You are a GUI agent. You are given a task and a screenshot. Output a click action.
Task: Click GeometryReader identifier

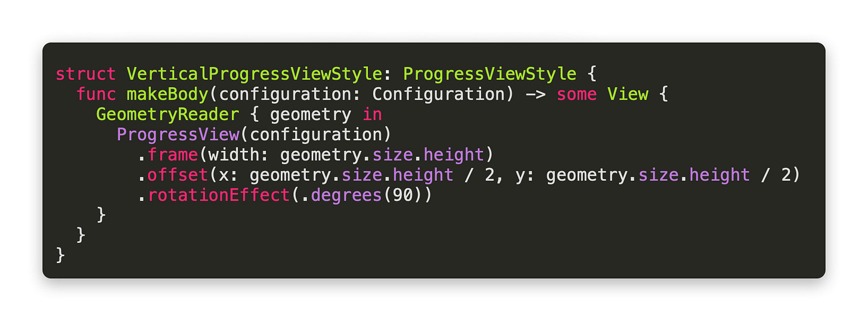pyautogui.click(x=168, y=115)
